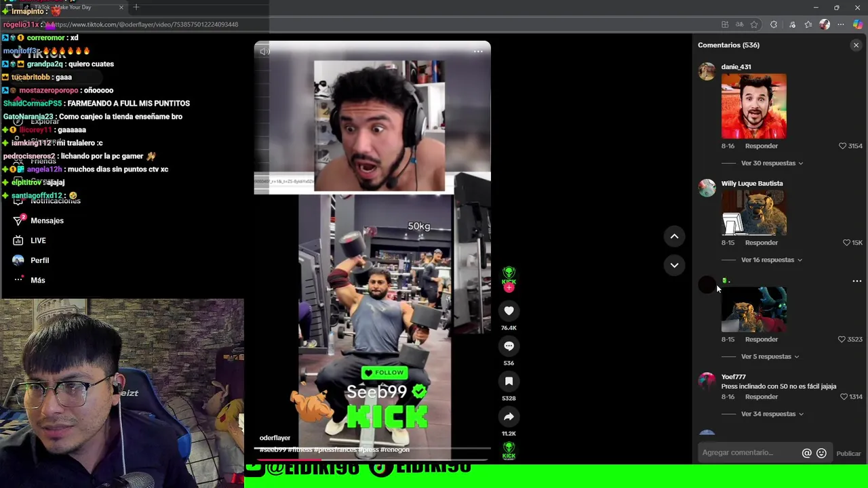The width and height of the screenshot is (868, 488).
Task: Open the oderflayer author name on video
Action: coord(275,438)
